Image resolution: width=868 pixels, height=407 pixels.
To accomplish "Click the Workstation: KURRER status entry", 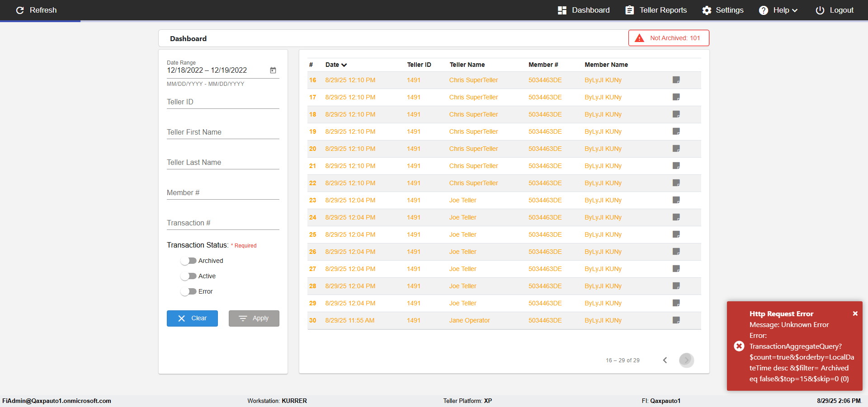I will [x=277, y=401].
